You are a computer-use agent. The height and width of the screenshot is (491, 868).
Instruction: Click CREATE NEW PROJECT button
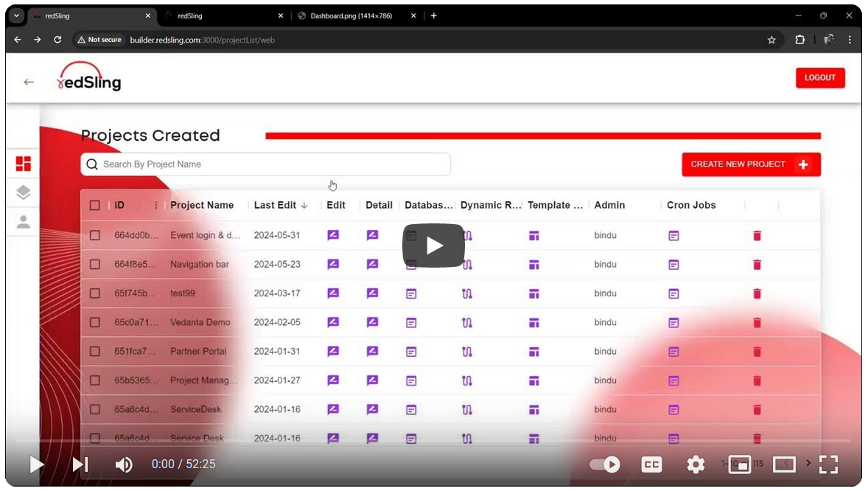click(751, 164)
